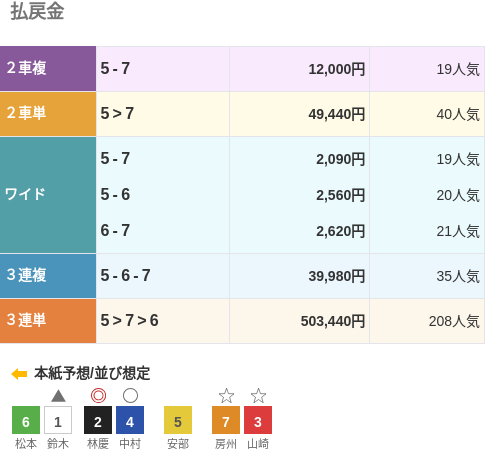This screenshot has width=485, height=468.
Task: Select the 2車複 row label
Action: click(x=48, y=69)
